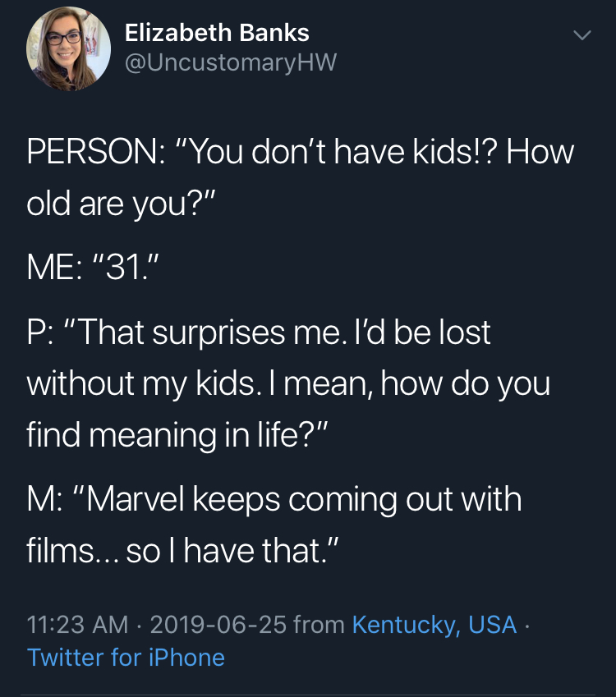
Task: Click the @UncustomaryHW handle
Action: tap(230, 62)
